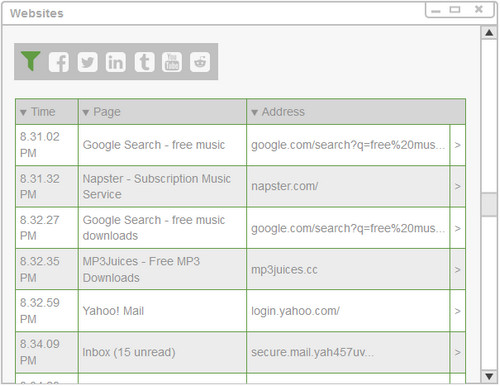Click scrollbar up arrow
500x386 pixels.
(x=489, y=33)
